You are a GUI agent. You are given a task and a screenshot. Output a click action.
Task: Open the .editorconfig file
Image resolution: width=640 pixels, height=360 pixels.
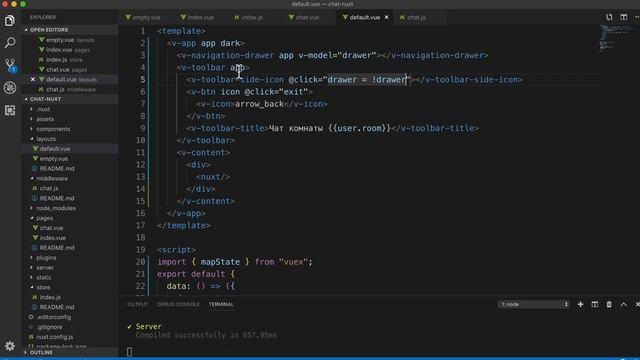[70, 317]
